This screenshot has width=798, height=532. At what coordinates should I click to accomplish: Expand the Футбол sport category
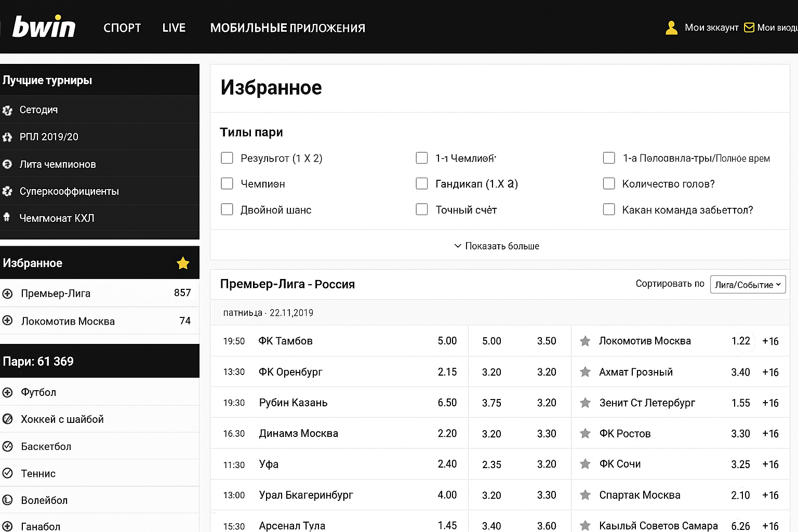click(x=8, y=393)
